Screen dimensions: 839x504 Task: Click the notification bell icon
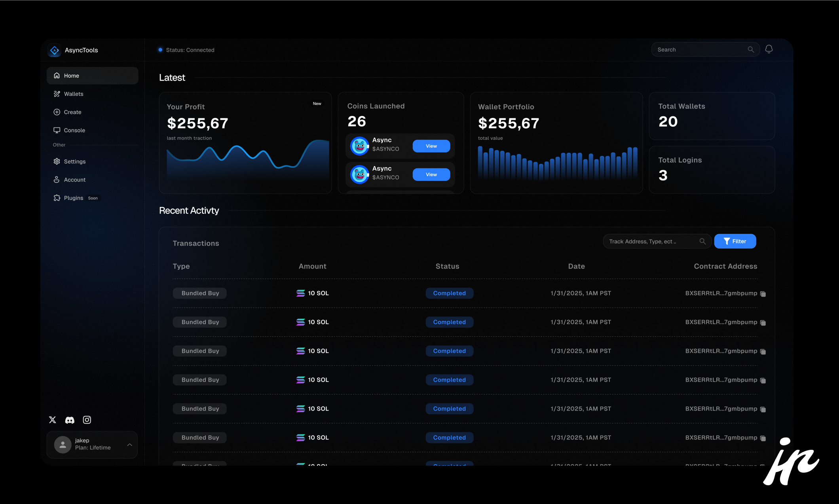pos(769,49)
